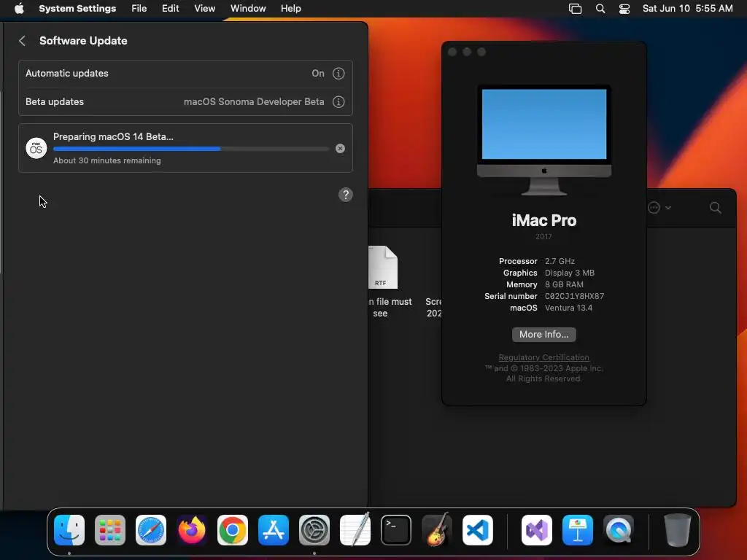Viewport: 747px width, 560px height.
Task: Click the serial number C02CJ1Y8HX87
Action: (x=574, y=296)
